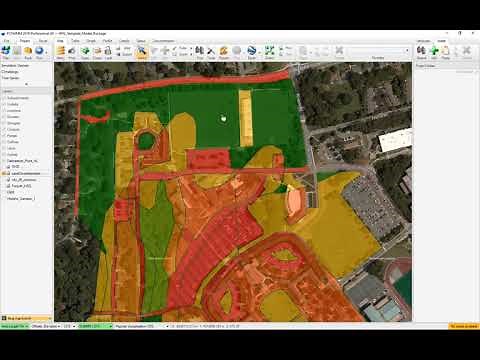Open Simulation Options in left panel
Viewport: 480px width, 360px height.
[x=15, y=66]
